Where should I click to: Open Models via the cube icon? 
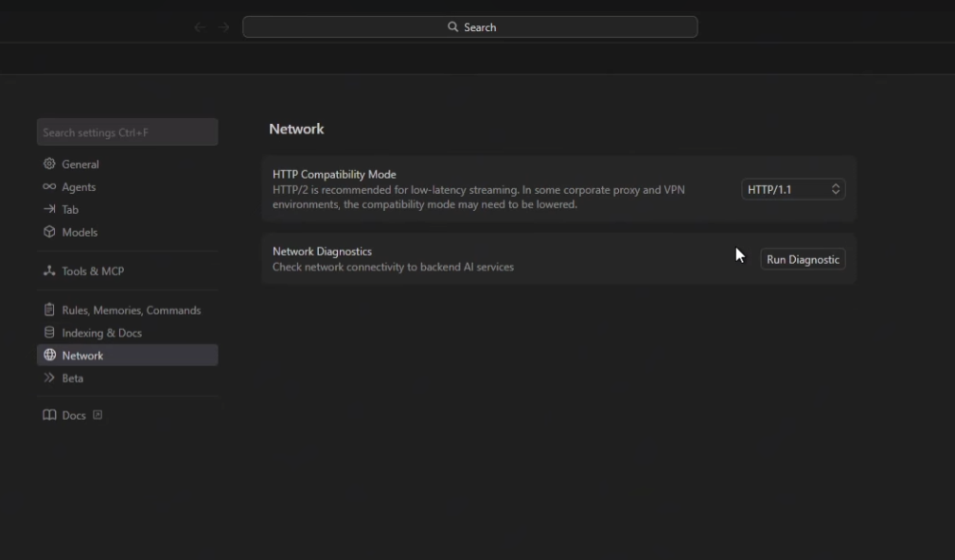click(x=49, y=232)
